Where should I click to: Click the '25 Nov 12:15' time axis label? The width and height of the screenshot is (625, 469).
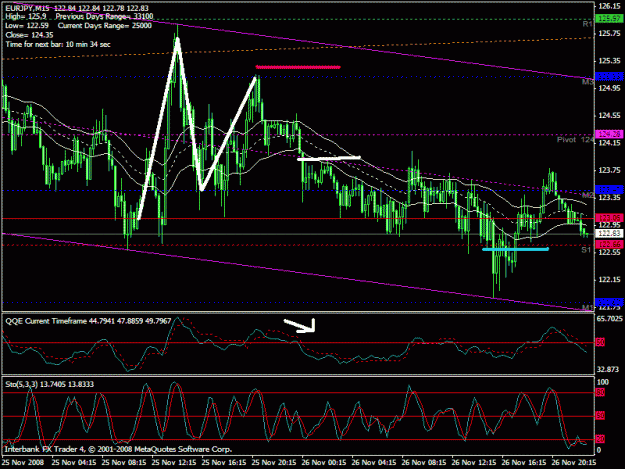click(x=174, y=463)
